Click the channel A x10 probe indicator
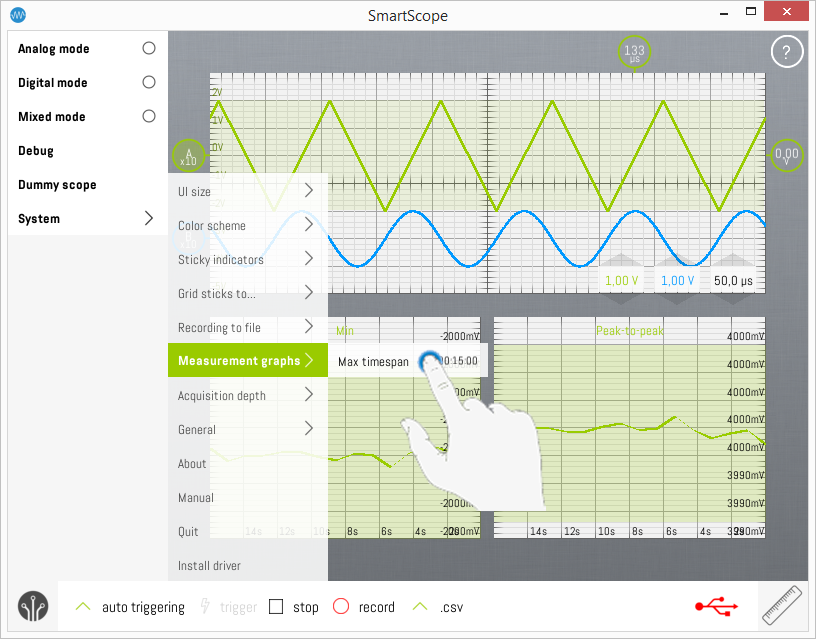This screenshot has height=640, width=818. click(x=187, y=154)
